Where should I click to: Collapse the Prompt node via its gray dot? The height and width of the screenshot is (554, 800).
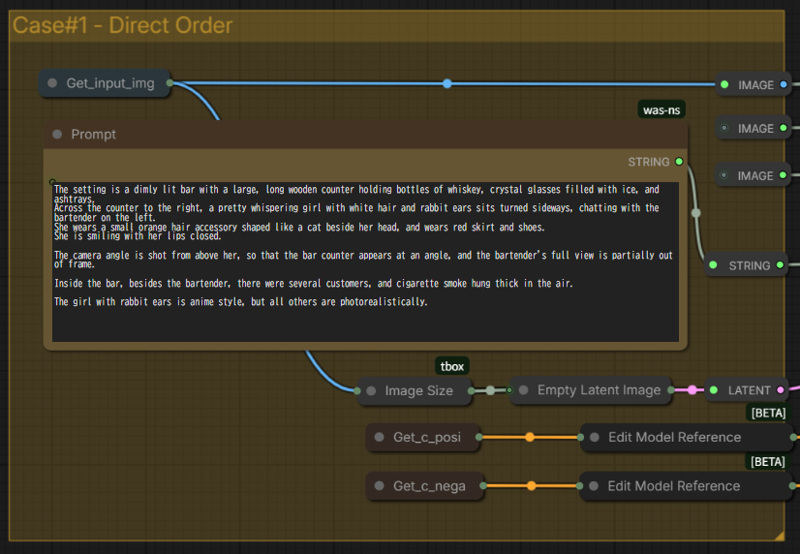[57, 134]
